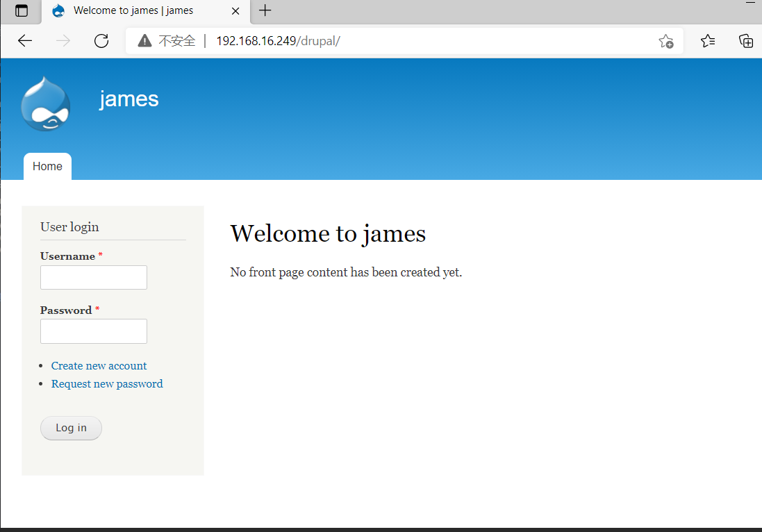Click the address bar URL 192.168.16.249/drupal/
Image resolution: width=762 pixels, height=532 pixels.
(278, 41)
